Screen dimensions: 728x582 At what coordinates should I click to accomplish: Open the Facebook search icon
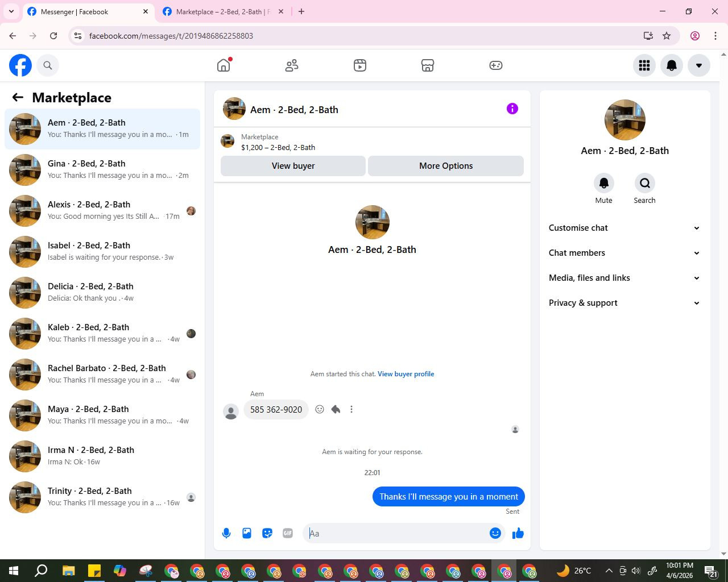[x=48, y=65]
